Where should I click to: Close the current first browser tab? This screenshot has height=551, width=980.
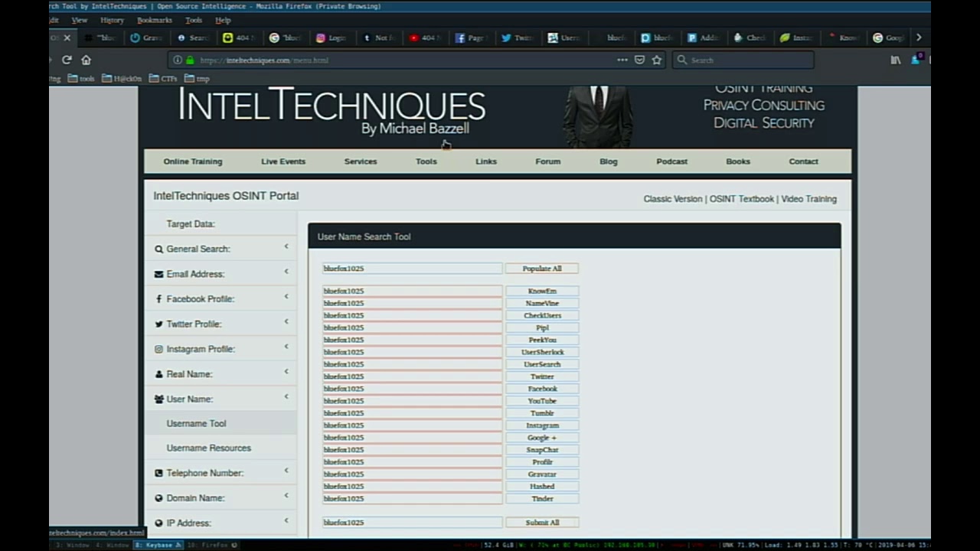67,37
